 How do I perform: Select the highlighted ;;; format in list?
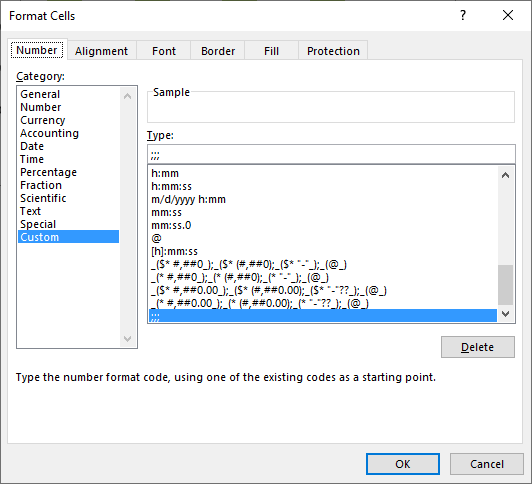pyautogui.click(x=323, y=316)
